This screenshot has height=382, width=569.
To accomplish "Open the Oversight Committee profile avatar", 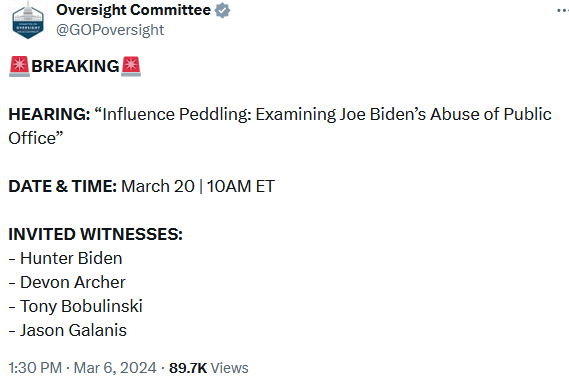I will point(28,20).
